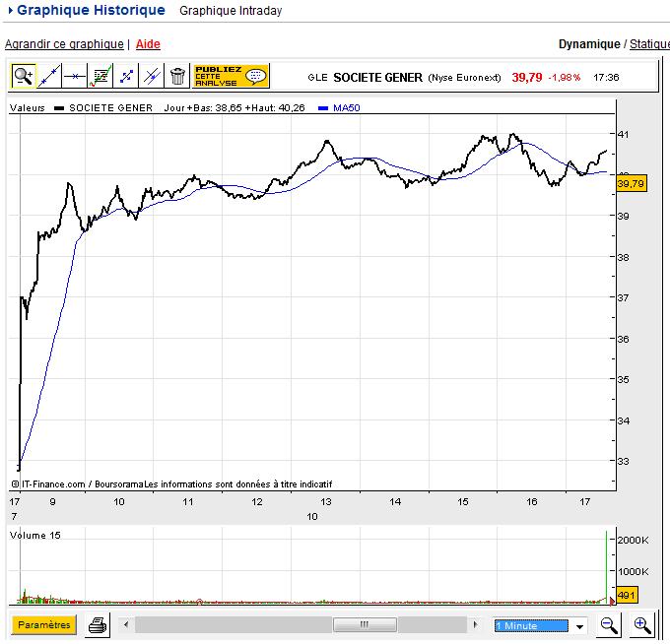Click the Volume 15 label
This screenshot has width=670, height=644.
click(35, 535)
